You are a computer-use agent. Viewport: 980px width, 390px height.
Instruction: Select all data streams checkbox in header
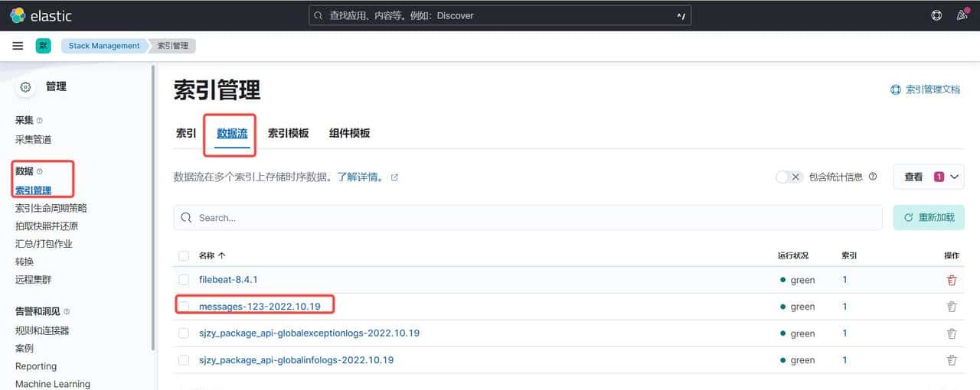coord(184,255)
